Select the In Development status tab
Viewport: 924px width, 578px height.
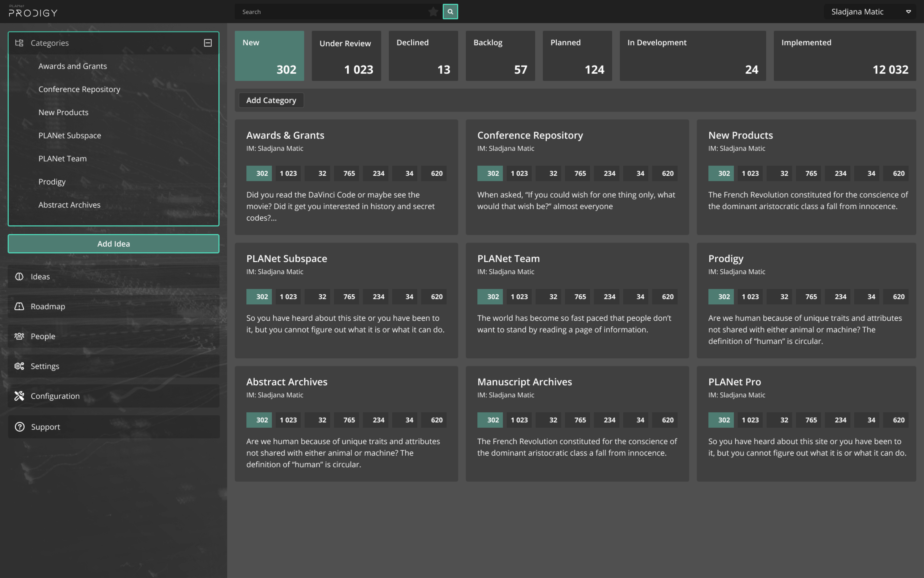[x=693, y=56]
